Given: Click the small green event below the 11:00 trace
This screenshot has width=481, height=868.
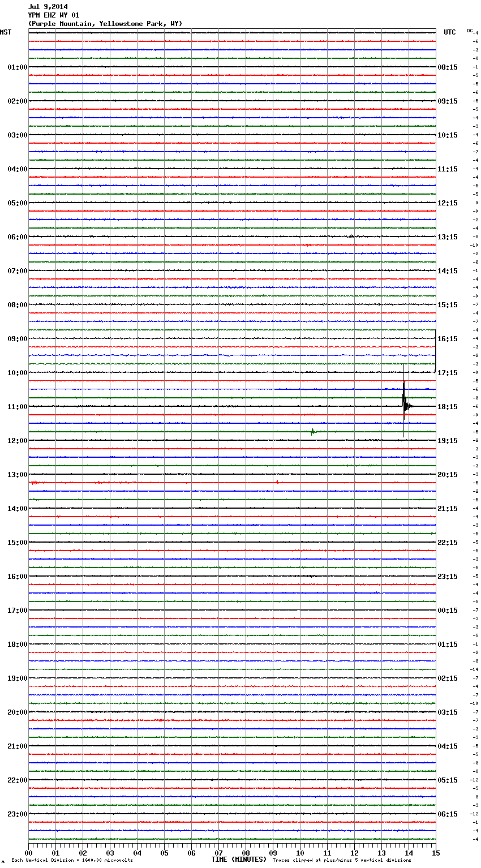Looking at the screenshot, I should 312,432.
